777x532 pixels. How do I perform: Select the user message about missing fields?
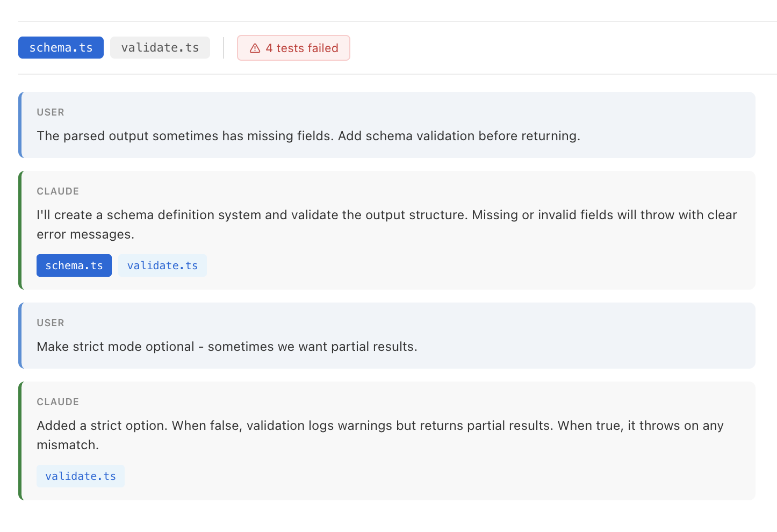point(308,136)
